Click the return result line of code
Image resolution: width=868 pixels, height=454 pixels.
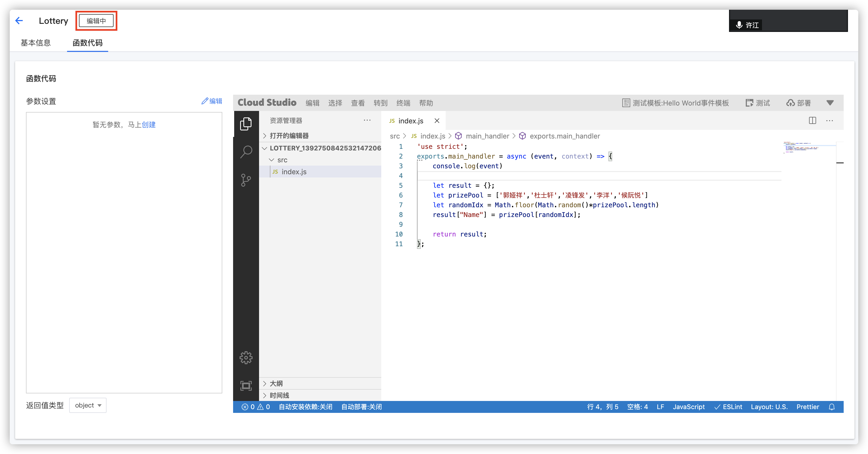(460, 234)
